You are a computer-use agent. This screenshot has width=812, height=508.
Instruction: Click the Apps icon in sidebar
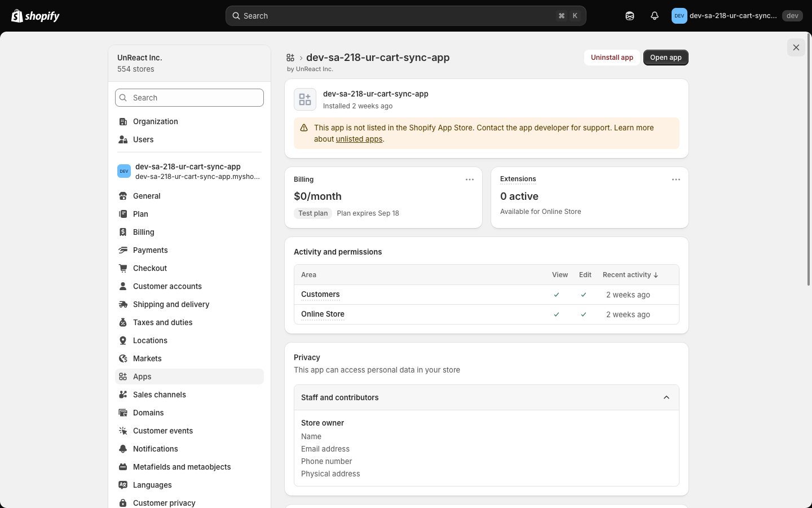(123, 376)
